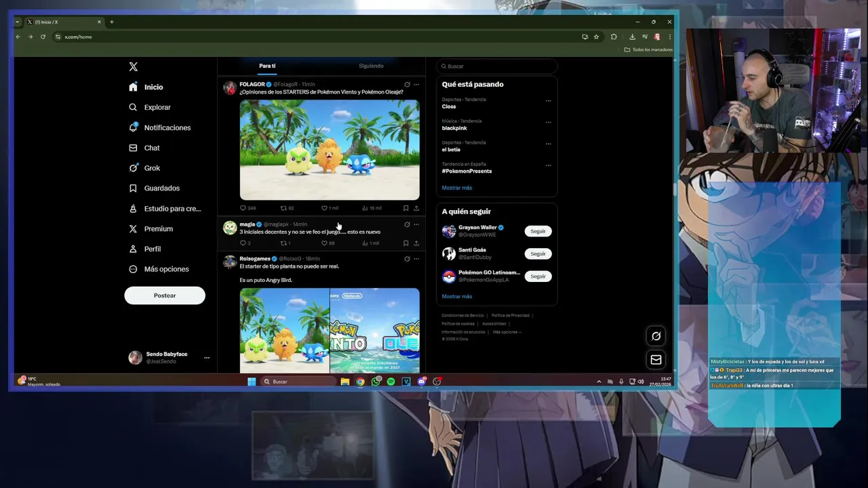Open File Explorer from the taskbar

coord(345,382)
